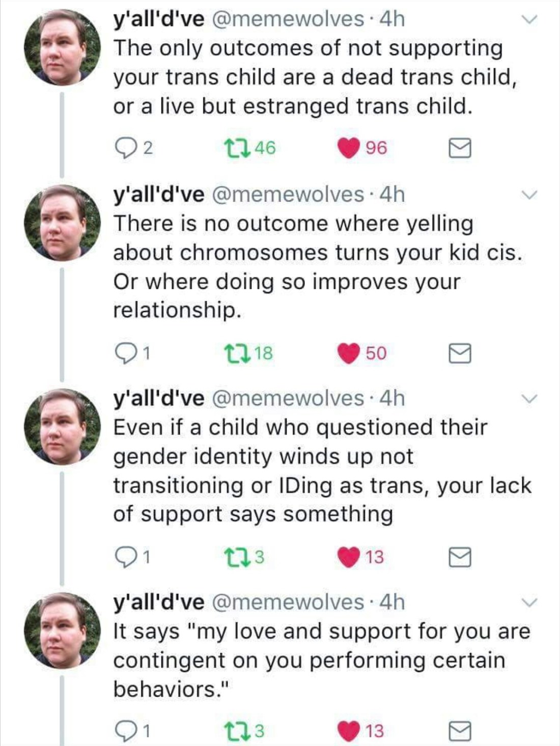View profile picture of the fourth tweet
560x746 pixels.
point(63,630)
